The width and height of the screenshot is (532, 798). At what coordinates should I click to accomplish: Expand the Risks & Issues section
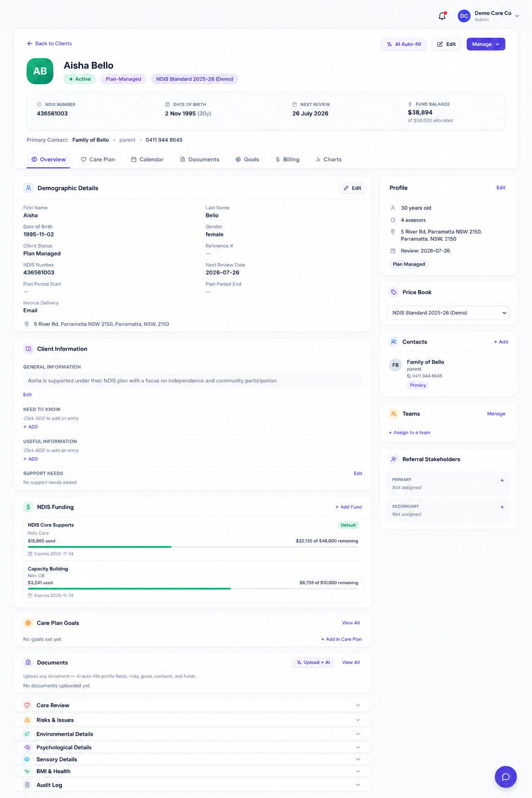point(358,720)
